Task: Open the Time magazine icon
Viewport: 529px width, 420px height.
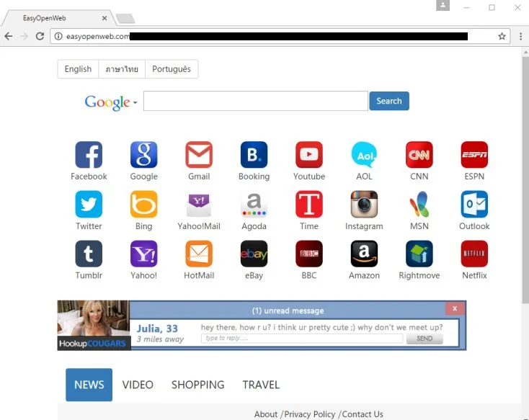Action: (309, 204)
